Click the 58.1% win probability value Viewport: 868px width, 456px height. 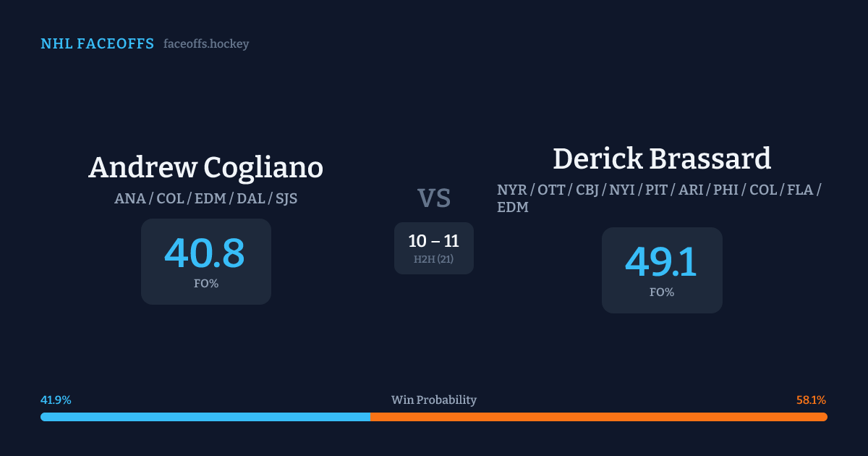coord(811,400)
